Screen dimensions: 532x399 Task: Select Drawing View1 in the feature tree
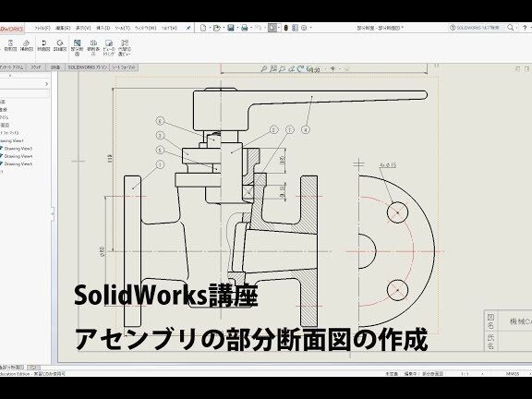[11, 140]
